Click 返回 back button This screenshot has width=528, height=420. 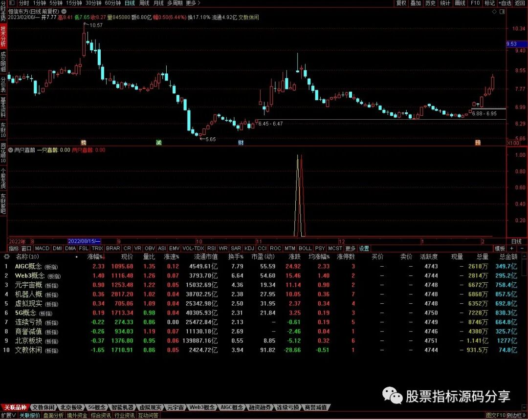click(520, 3)
